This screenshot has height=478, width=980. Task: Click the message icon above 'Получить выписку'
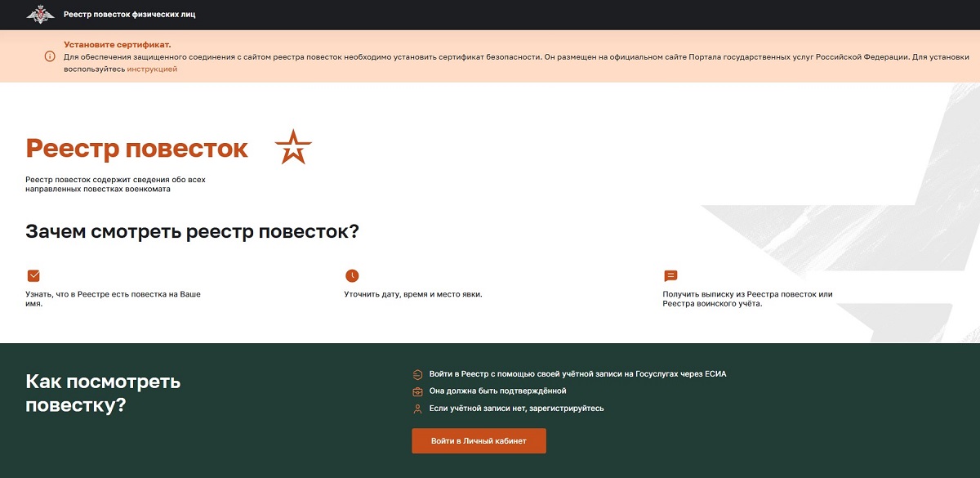pyautogui.click(x=670, y=276)
